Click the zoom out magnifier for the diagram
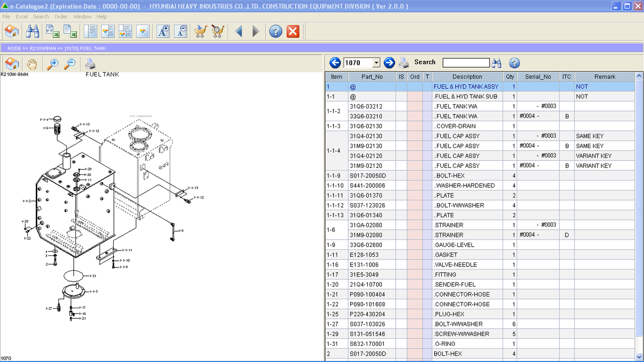 point(70,64)
